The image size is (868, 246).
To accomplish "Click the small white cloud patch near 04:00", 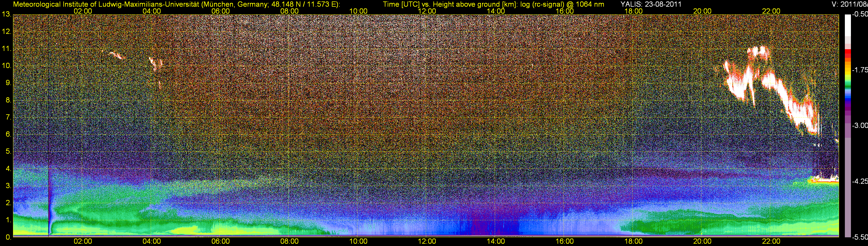I will point(156,63).
